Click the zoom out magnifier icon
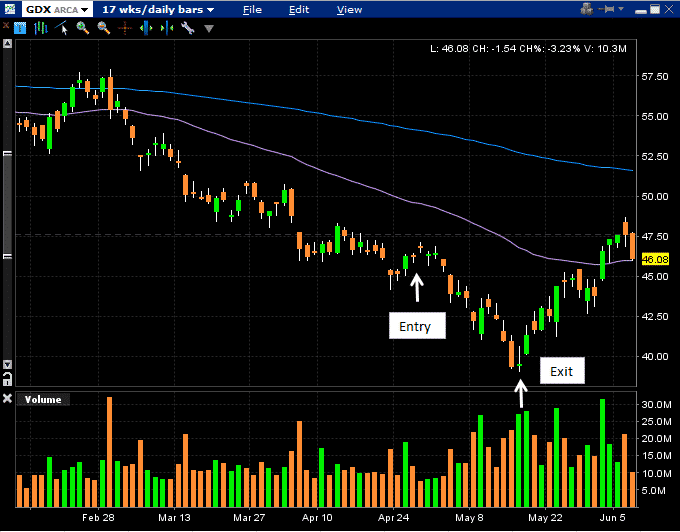The width and height of the screenshot is (680, 532). pyautogui.click(x=103, y=28)
